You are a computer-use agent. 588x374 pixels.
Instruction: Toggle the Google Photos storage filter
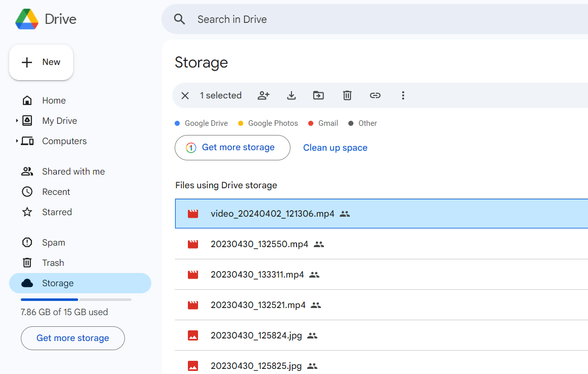[x=268, y=123]
